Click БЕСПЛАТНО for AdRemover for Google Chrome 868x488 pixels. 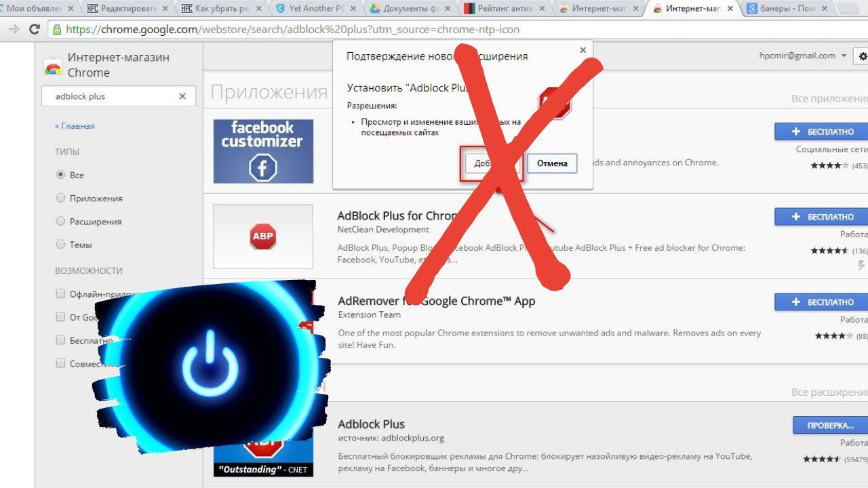(x=821, y=302)
